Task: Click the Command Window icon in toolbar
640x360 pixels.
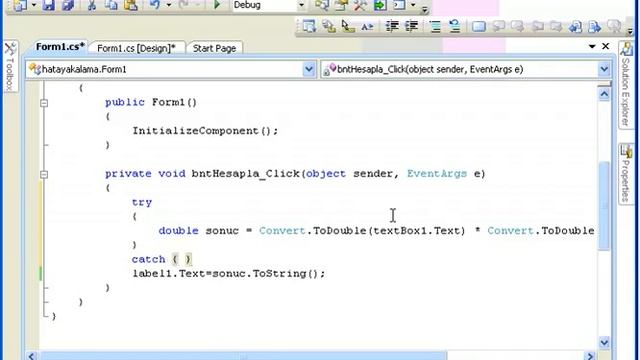Action: pyautogui.click(x=399, y=5)
